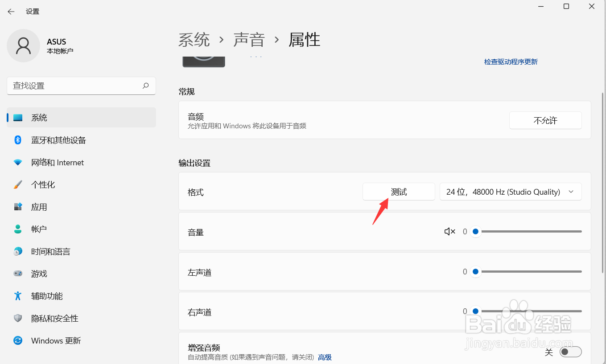Go to 网络和 Internet settings
Viewport: 606px width, 364px height.
pyautogui.click(x=81, y=163)
